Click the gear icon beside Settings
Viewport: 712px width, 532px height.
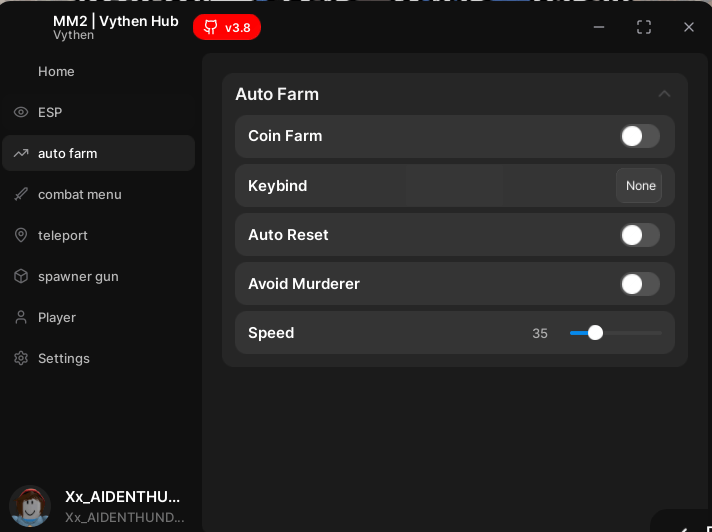[x=21, y=358]
